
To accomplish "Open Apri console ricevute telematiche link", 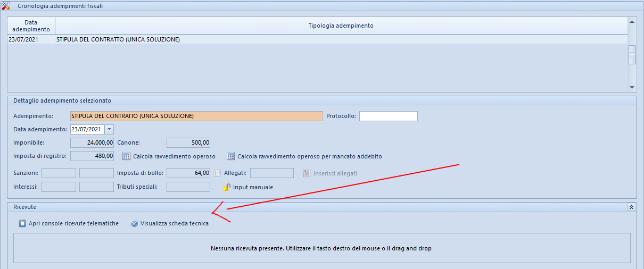I will coord(73,223).
